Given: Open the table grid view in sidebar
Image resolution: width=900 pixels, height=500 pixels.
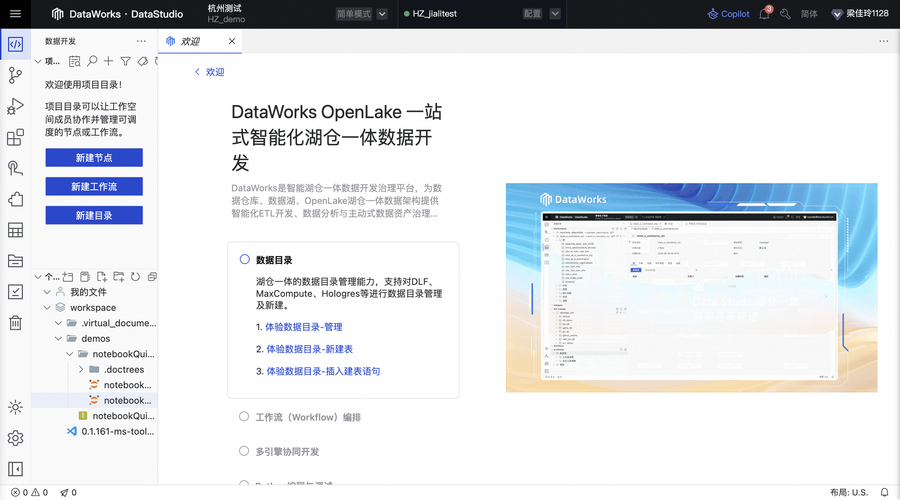Looking at the screenshot, I should 15,230.
